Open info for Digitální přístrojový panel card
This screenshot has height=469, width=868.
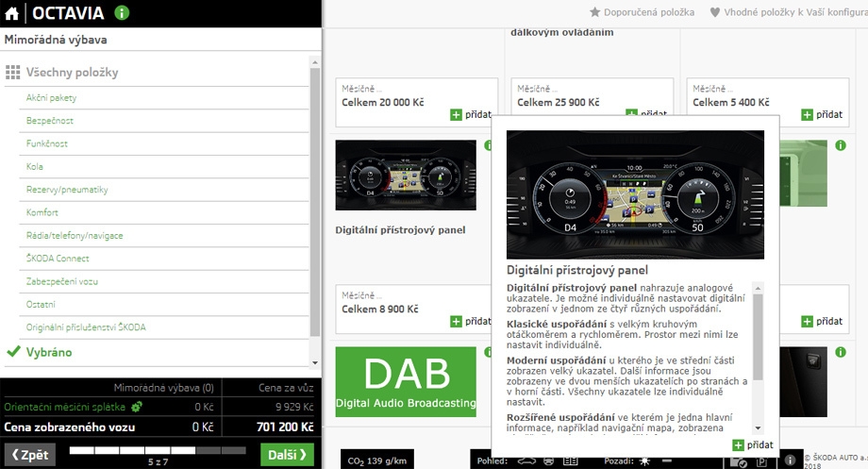[x=489, y=145]
